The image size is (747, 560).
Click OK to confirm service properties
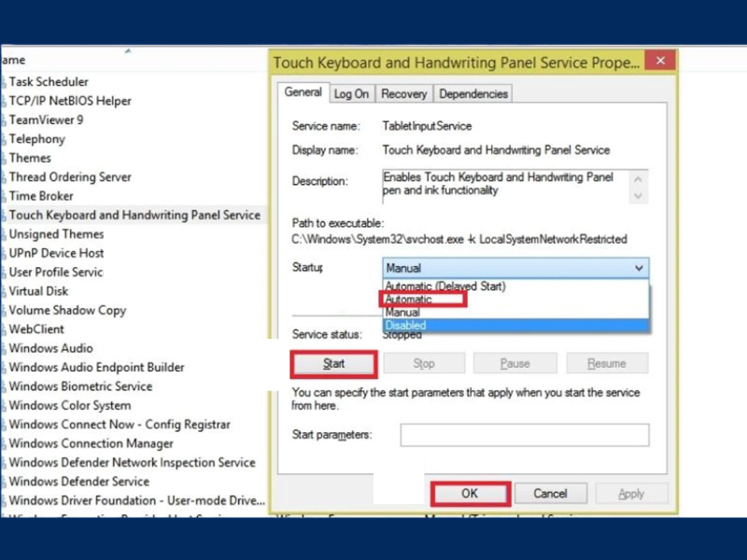click(470, 493)
